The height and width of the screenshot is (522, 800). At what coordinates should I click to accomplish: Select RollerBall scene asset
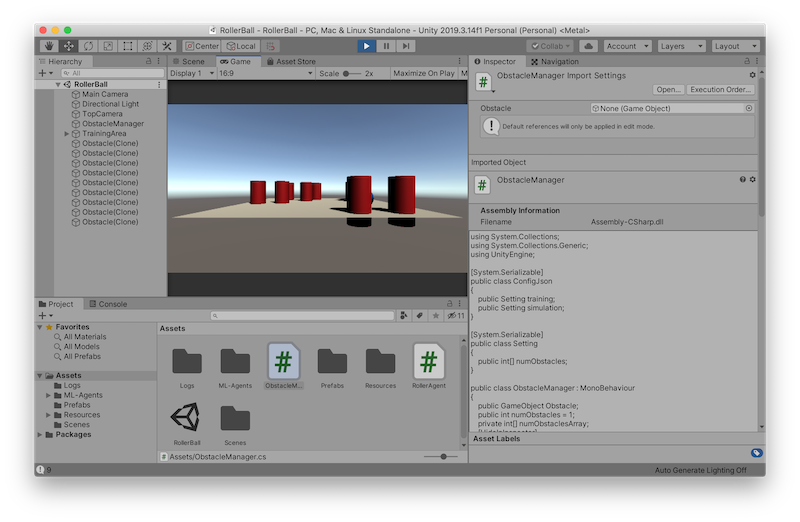pos(187,423)
